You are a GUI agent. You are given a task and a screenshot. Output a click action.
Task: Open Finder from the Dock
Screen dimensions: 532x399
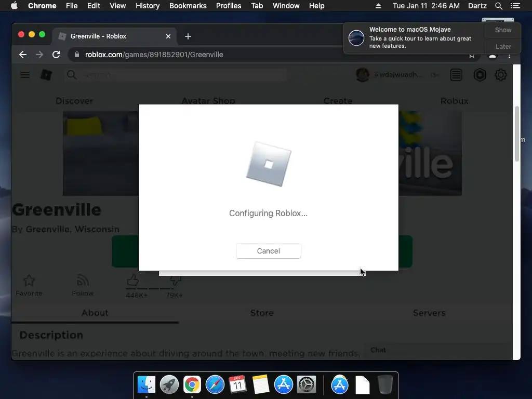pyautogui.click(x=146, y=384)
